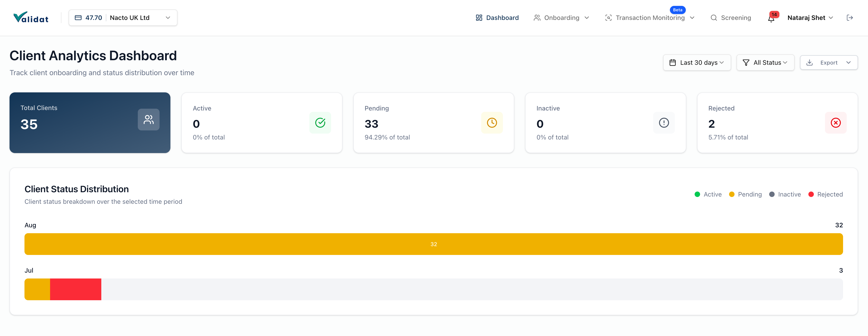
Task: Click the Pending count 33
Action: pos(371,124)
